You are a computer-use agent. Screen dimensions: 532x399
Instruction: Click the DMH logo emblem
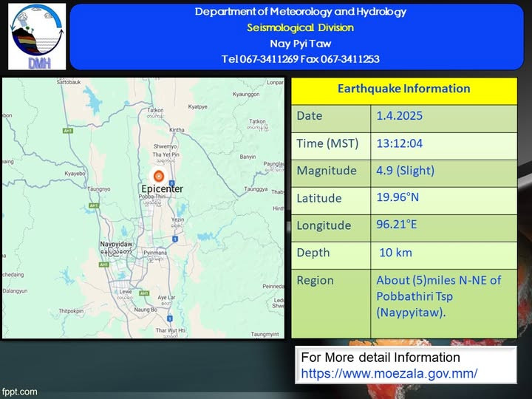point(37,35)
